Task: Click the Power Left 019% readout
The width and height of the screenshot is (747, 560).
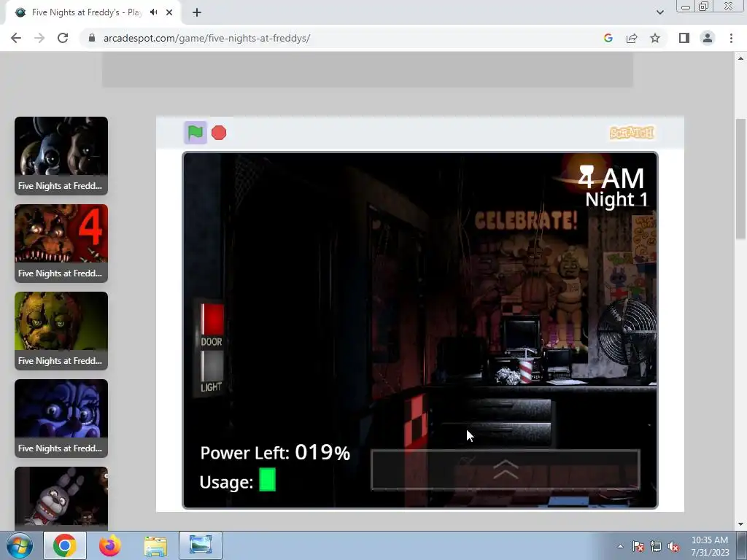Action: 275,452
